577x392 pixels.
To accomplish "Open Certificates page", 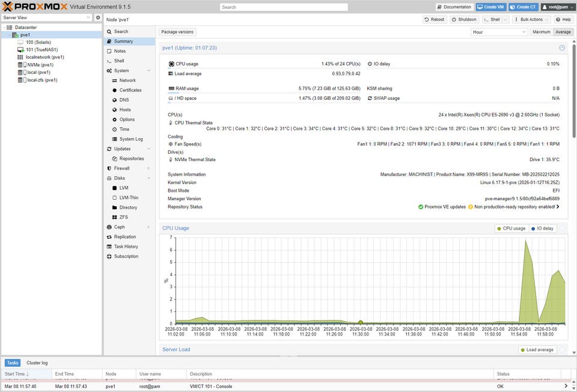I will click(129, 90).
